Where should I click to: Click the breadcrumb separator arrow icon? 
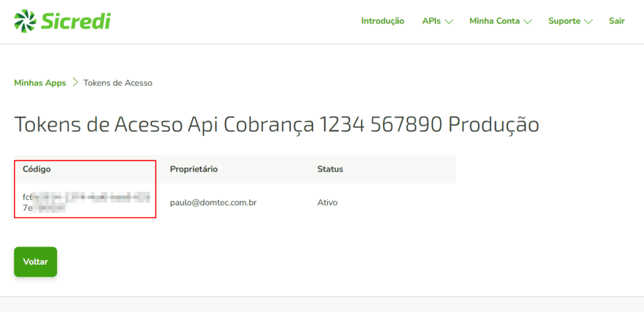[x=75, y=83]
